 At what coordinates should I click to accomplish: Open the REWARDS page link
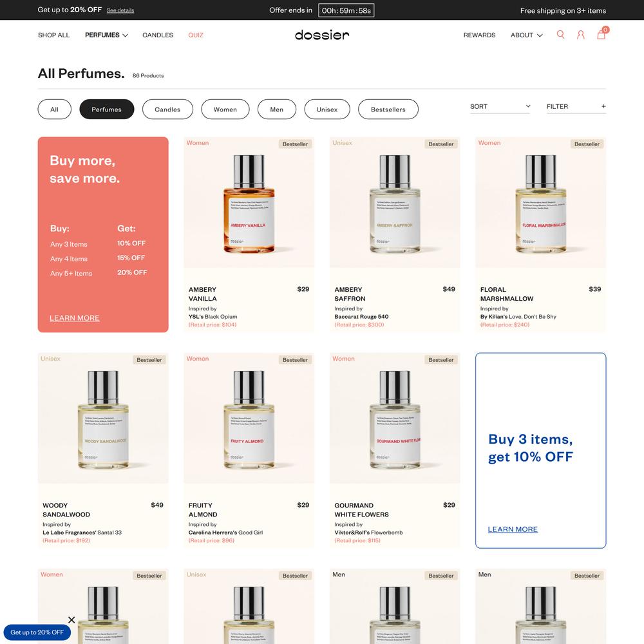[x=479, y=35]
